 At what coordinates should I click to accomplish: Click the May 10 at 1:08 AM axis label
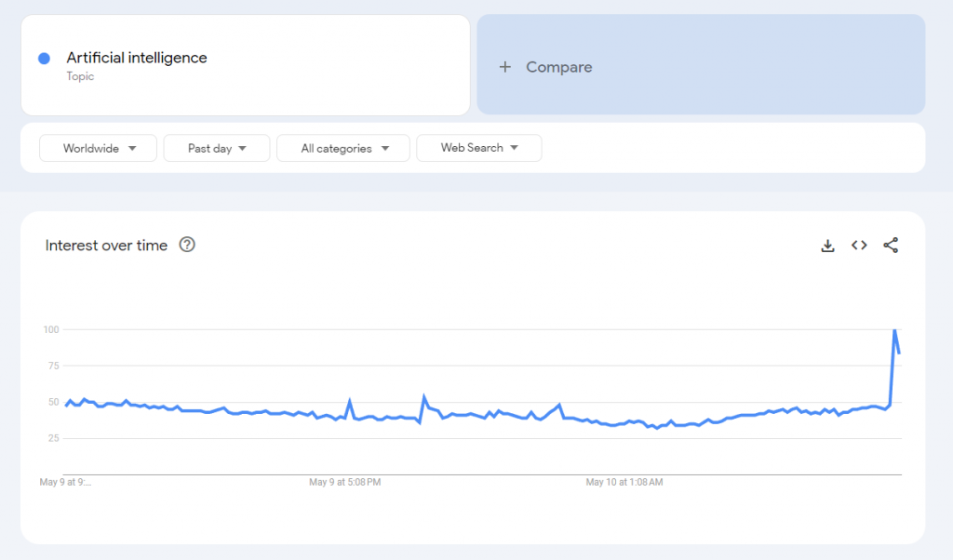tap(624, 482)
